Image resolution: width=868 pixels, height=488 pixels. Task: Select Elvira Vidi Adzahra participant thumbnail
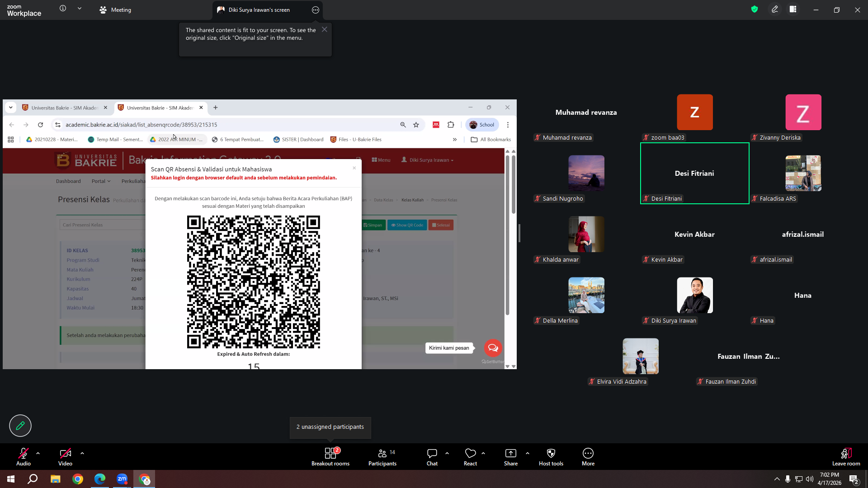click(x=641, y=357)
